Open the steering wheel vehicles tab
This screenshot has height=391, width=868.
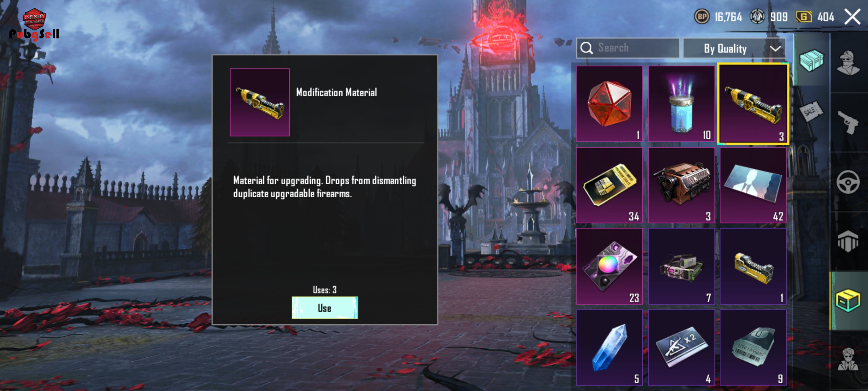coord(848,182)
